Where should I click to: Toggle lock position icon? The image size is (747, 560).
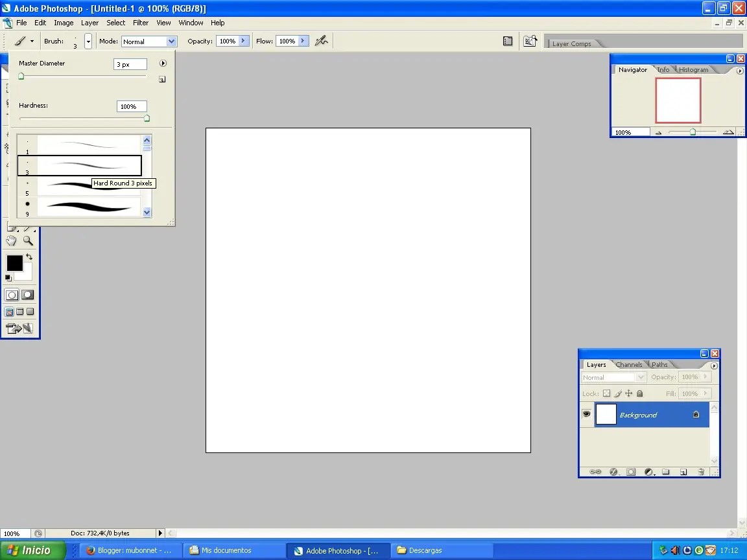pos(629,393)
